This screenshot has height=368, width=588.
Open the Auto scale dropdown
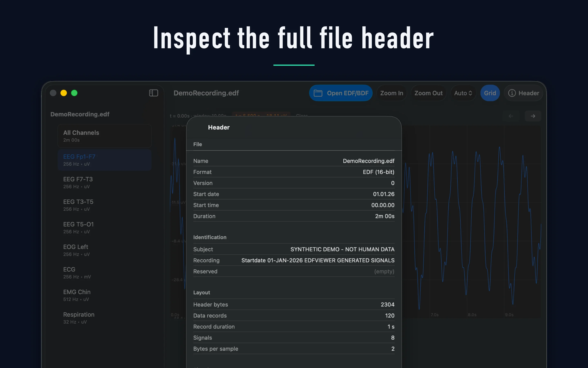[463, 93]
